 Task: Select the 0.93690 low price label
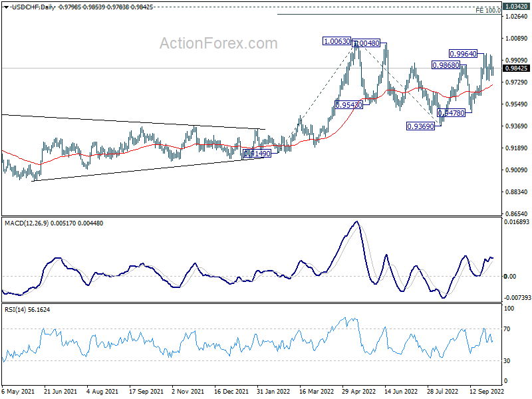(x=420, y=126)
